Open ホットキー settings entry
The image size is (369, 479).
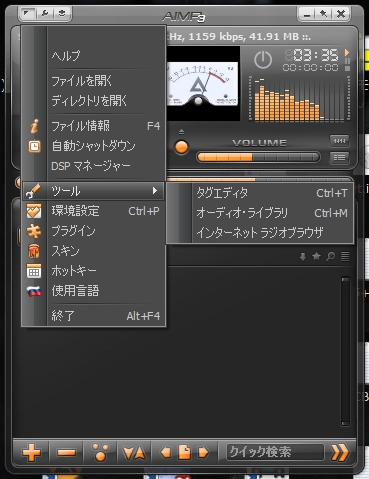pos(93,271)
